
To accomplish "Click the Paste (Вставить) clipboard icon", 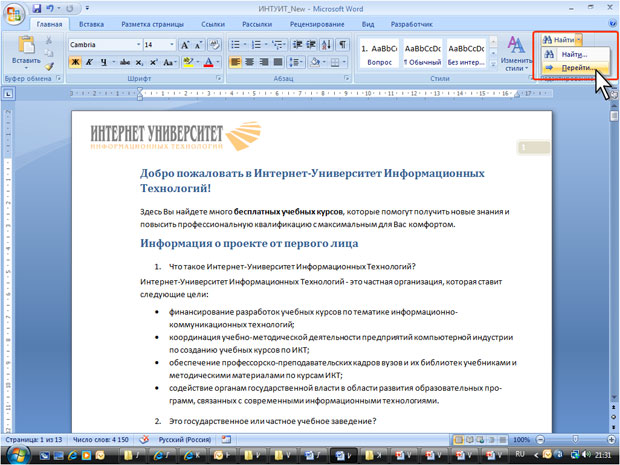I will pyautogui.click(x=26, y=45).
